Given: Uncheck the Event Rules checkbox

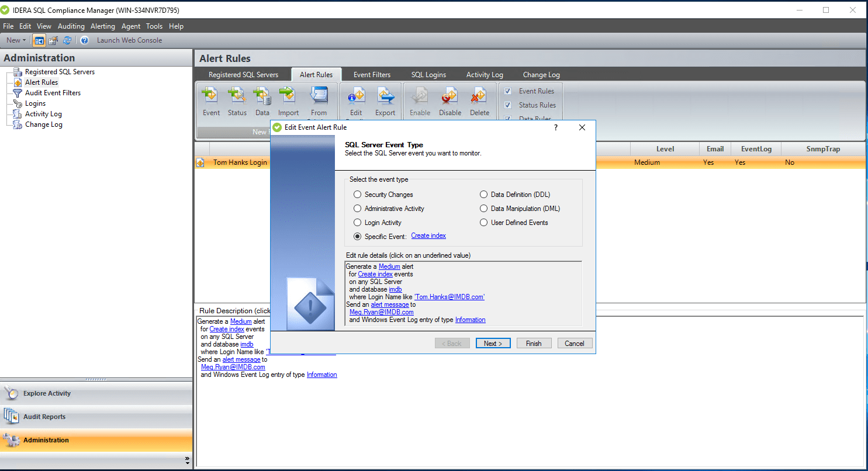Looking at the screenshot, I should [x=508, y=91].
